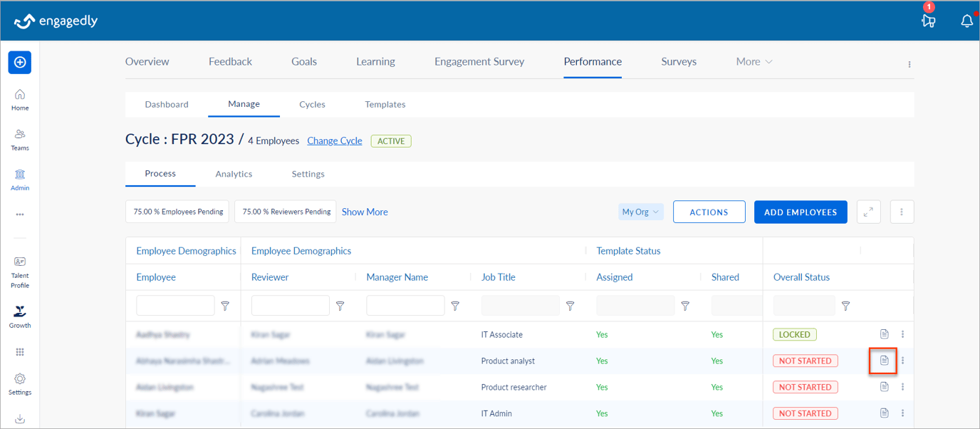
Task: Click the blue plus create icon
Action: 20,62
